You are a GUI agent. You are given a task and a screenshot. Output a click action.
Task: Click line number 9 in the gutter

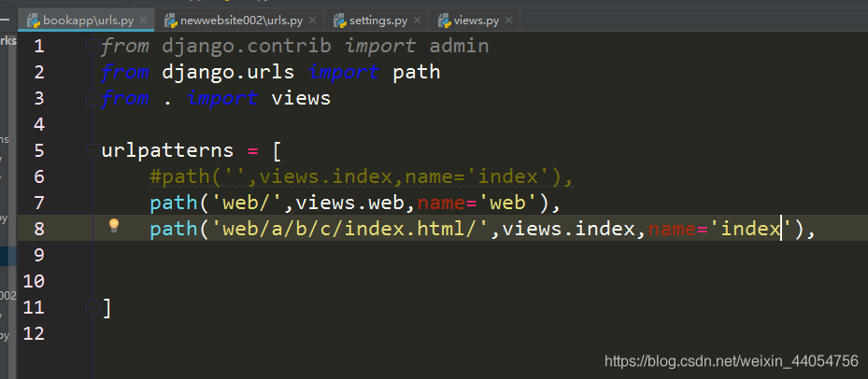pos(38,255)
